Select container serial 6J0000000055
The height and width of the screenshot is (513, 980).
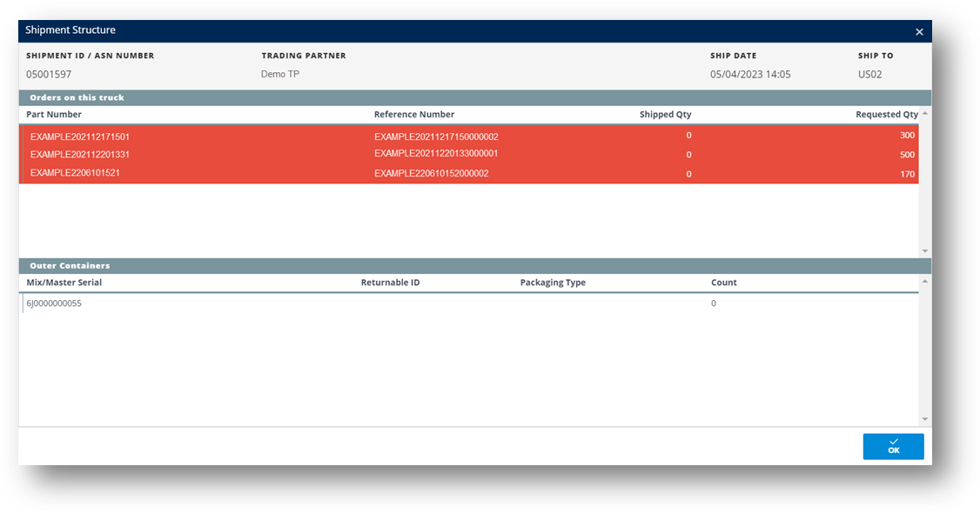pyautogui.click(x=54, y=303)
